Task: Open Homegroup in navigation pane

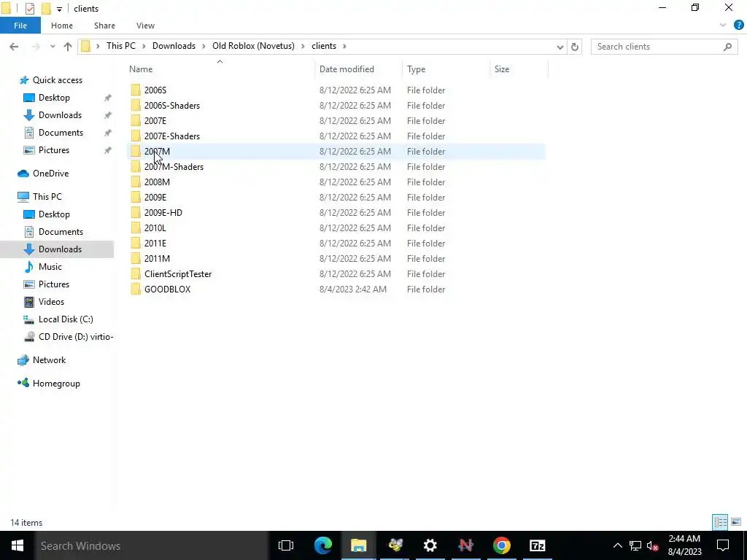Action: tap(56, 384)
